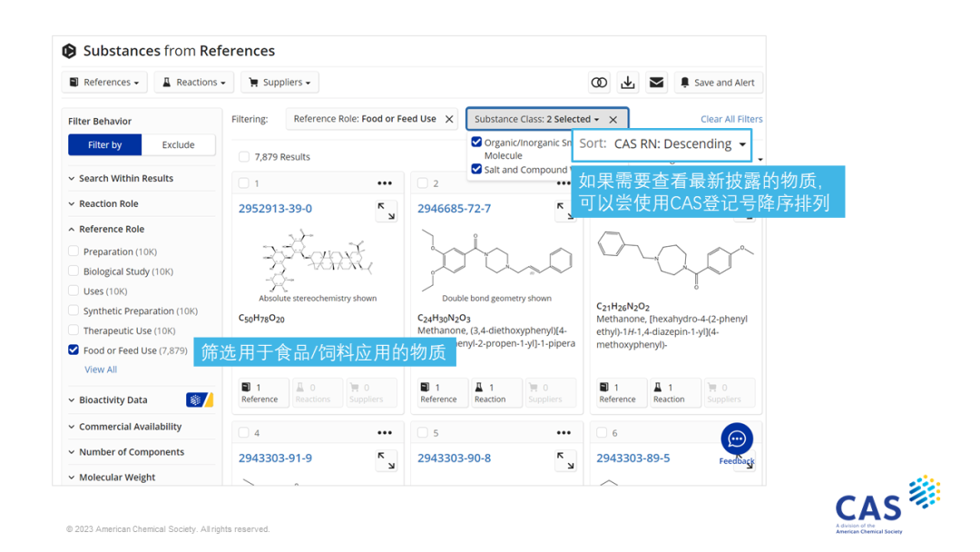Open more options for substance 5

coord(563,432)
